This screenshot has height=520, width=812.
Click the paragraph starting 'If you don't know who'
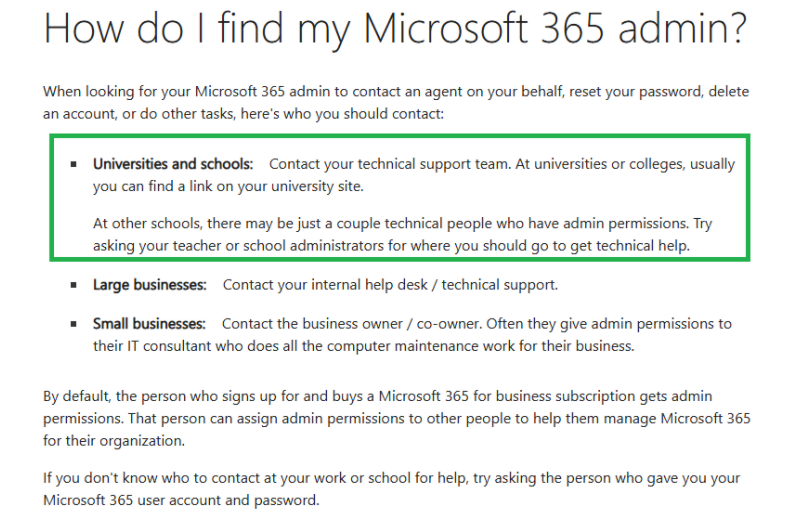(392, 489)
